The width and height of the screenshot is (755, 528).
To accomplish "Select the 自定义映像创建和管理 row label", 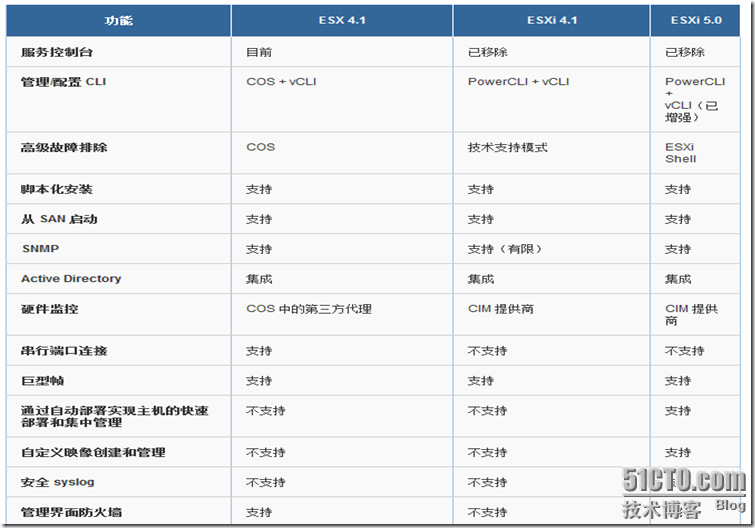I will (x=93, y=452).
